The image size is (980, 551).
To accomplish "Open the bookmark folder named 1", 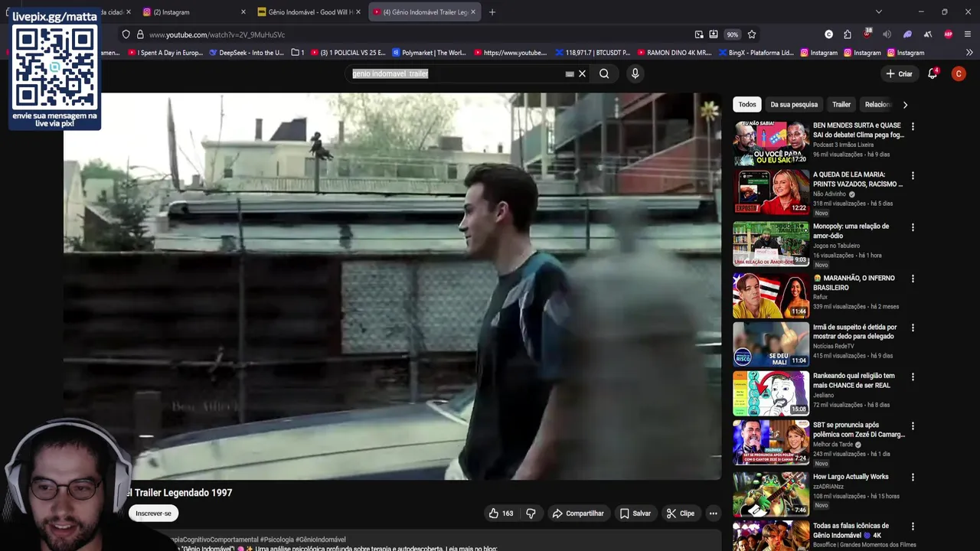I will click(x=298, y=53).
